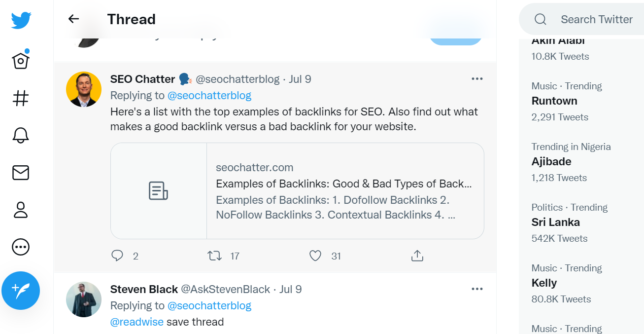The image size is (644, 334).
Task: Open the Explore hashtag icon
Action: (x=21, y=98)
